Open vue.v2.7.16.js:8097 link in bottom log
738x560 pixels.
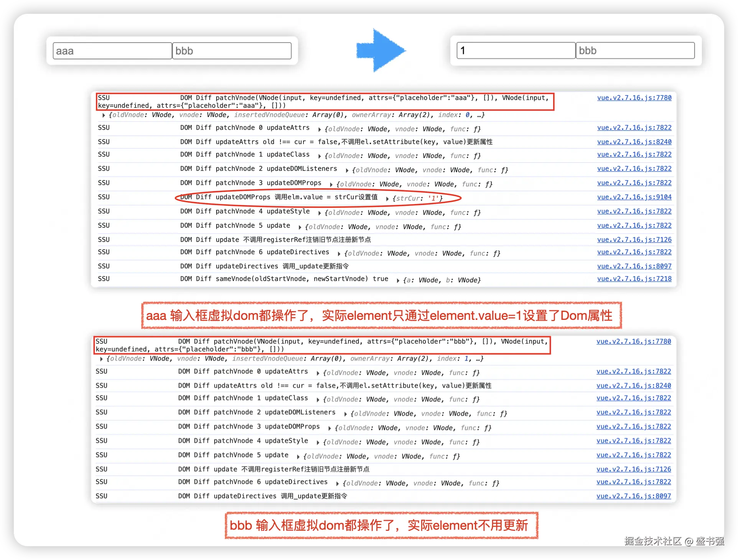pos(633,496)
